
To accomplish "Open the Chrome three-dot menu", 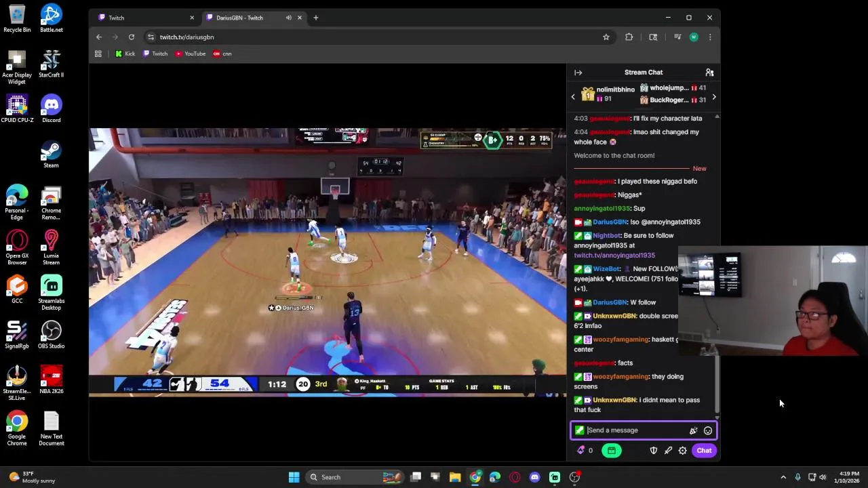I will click(x=710, y=37).
